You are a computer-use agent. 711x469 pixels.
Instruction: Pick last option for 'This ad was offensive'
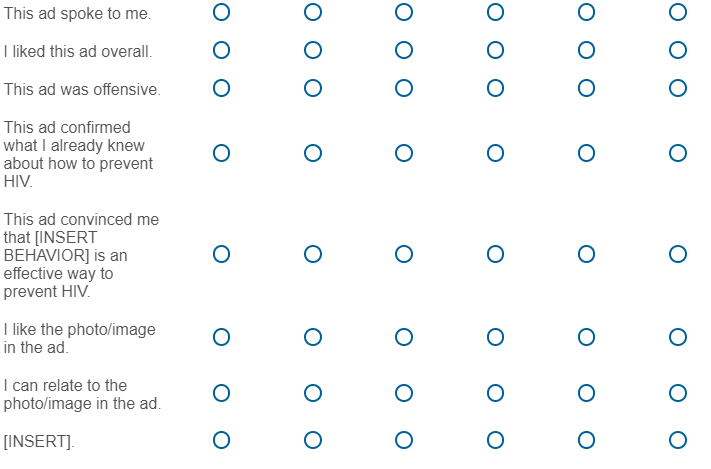[678, 88]
